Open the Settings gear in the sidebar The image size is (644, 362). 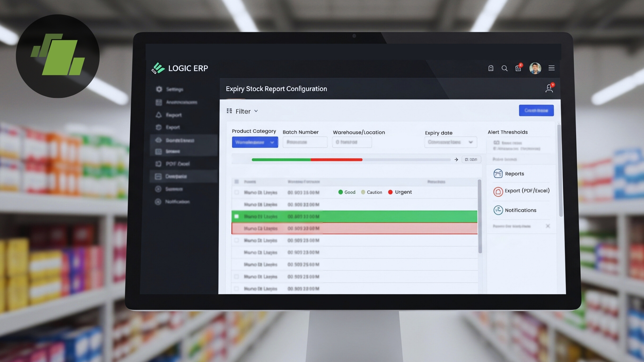pos(159,89)
